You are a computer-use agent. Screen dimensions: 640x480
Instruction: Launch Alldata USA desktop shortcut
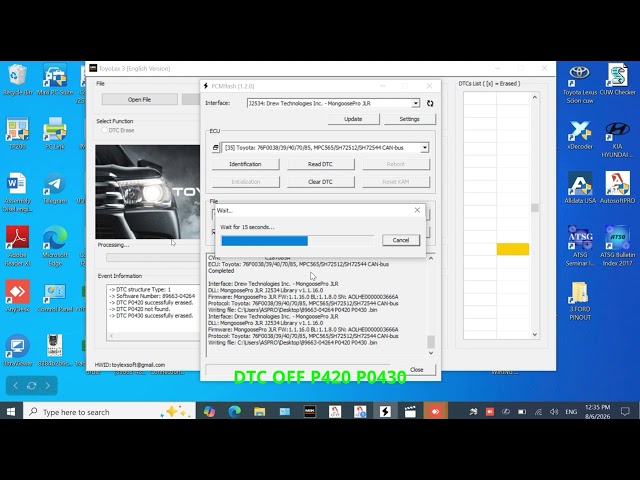[x=580, y=188]
